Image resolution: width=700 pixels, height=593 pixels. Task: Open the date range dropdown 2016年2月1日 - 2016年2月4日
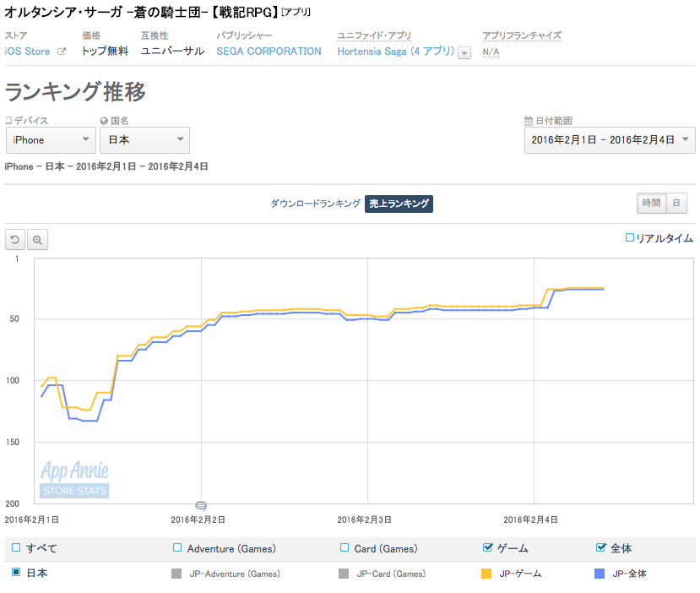(610, 140)
